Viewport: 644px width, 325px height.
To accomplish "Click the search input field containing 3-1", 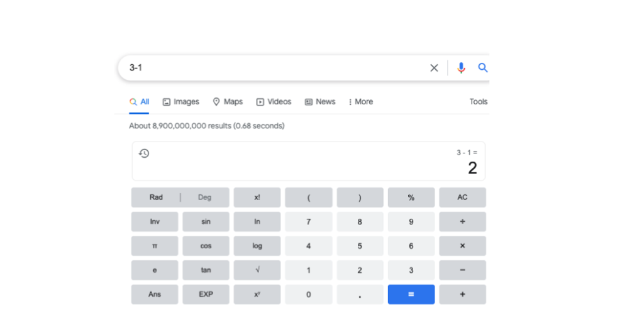I will (270, 68).
